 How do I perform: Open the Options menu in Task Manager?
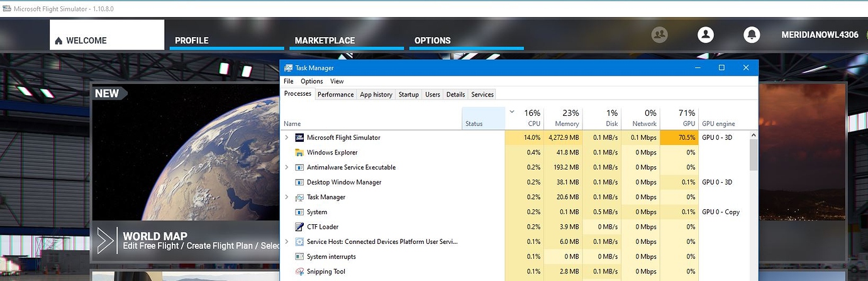tap(311, 81)
